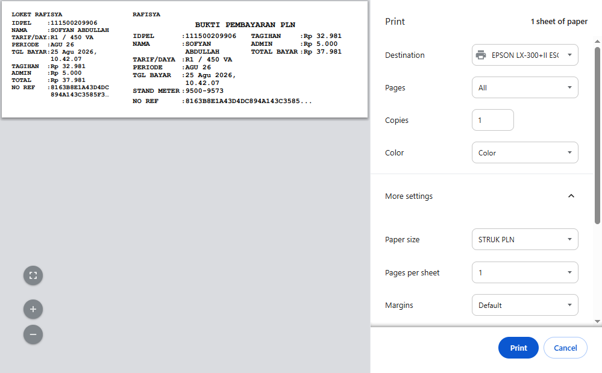
Task: Click the printer icon in Destination field
Action: click(x=481, y=55)
